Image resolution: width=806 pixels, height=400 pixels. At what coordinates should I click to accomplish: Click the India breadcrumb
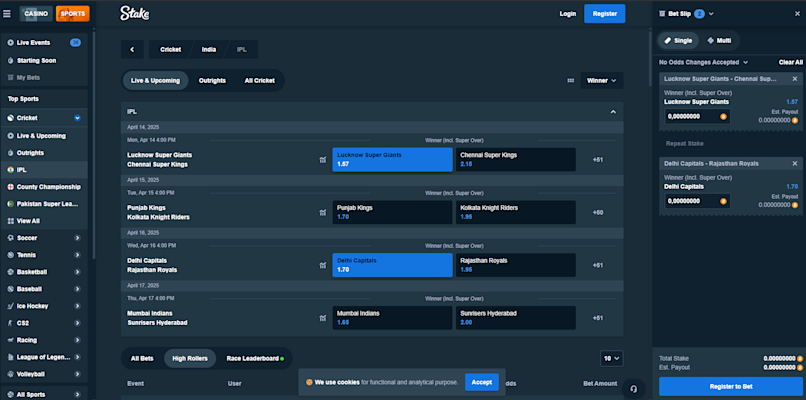[x=209, y=49]
